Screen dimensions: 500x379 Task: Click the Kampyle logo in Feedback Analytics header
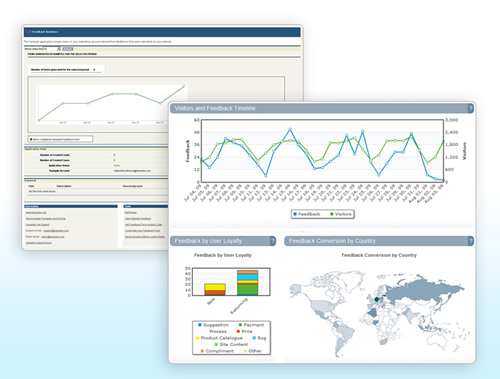point(28,32)
